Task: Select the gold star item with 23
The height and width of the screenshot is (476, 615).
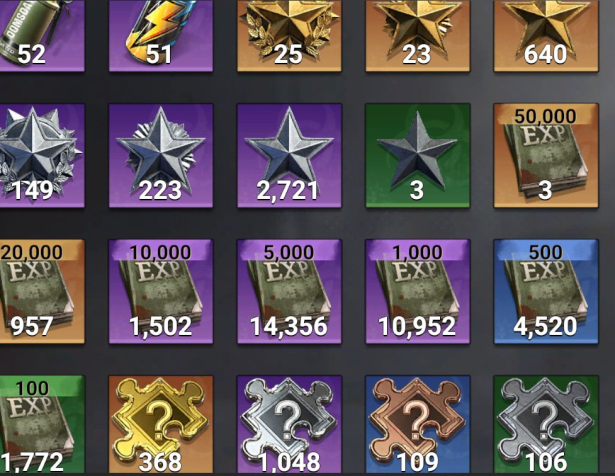Action: [418, 36]
